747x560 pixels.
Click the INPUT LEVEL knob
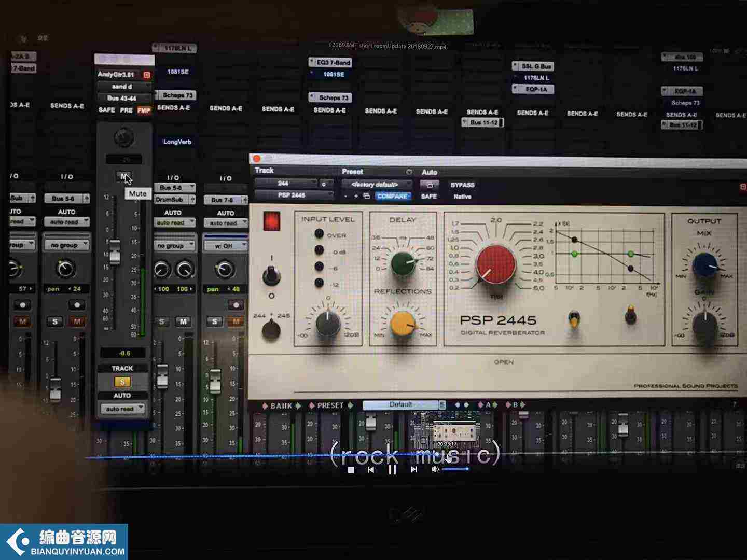click(x=328, y=324)
